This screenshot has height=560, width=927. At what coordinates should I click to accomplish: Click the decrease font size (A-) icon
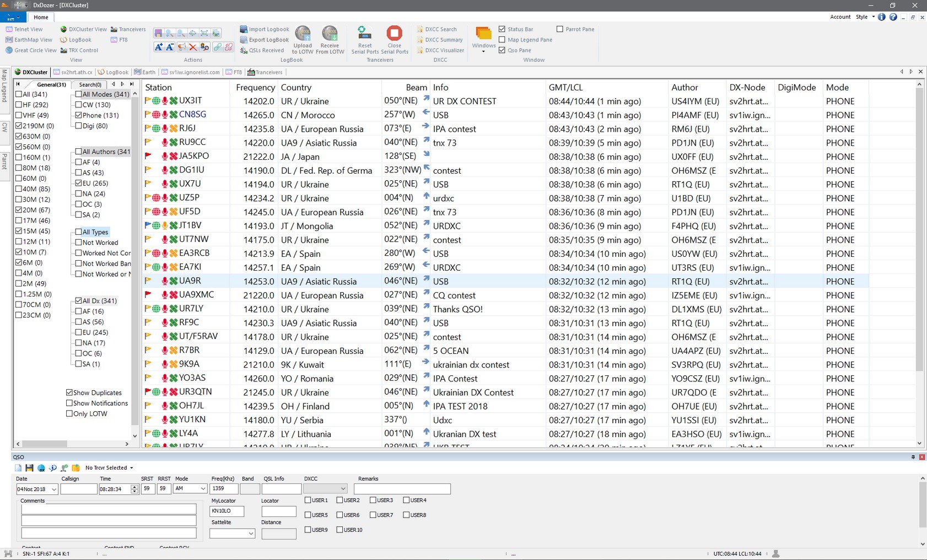pos(170,47)
